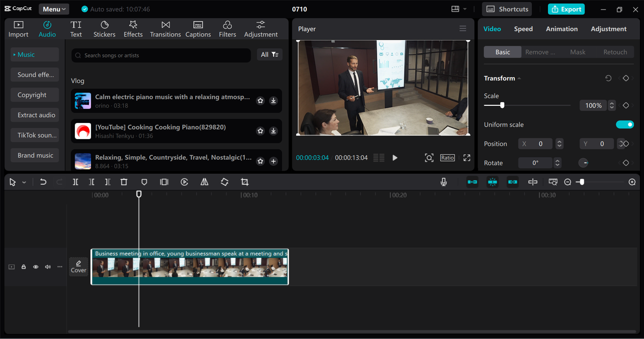Select TikTok sounds category
Screen dimensions: 644x339
[35, 135]
